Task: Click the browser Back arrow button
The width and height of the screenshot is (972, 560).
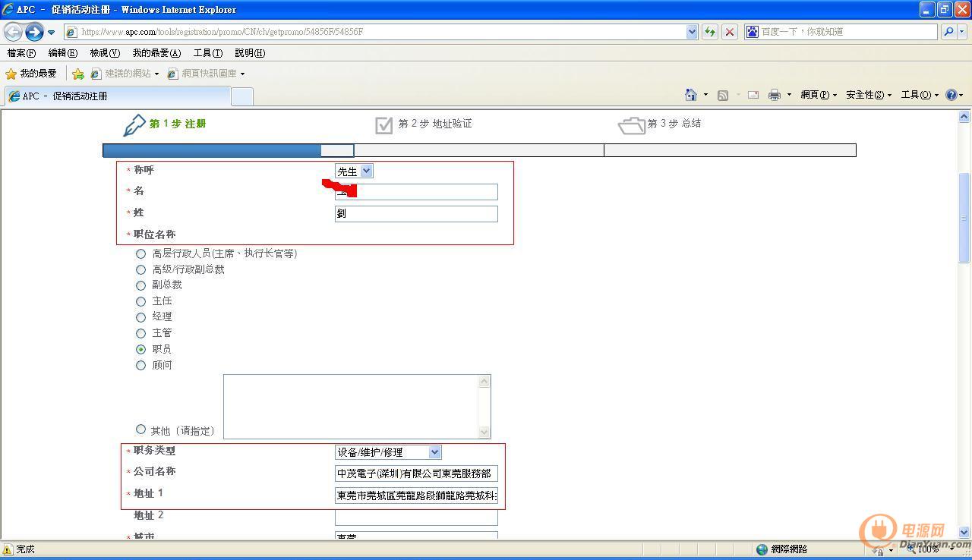Action: pos(13,32)
